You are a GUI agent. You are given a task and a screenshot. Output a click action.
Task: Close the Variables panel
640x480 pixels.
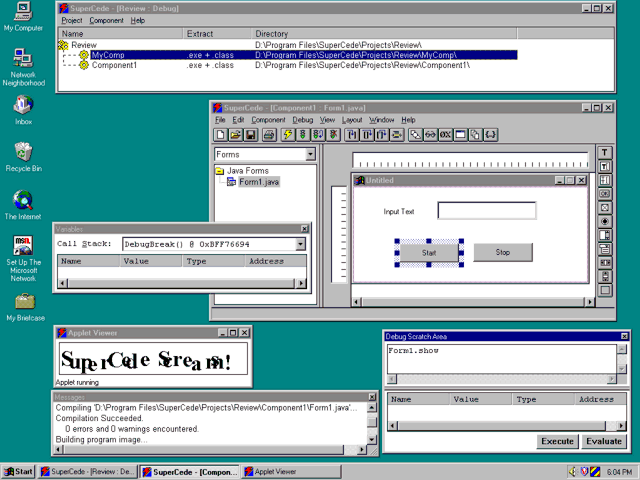[304, 229]
